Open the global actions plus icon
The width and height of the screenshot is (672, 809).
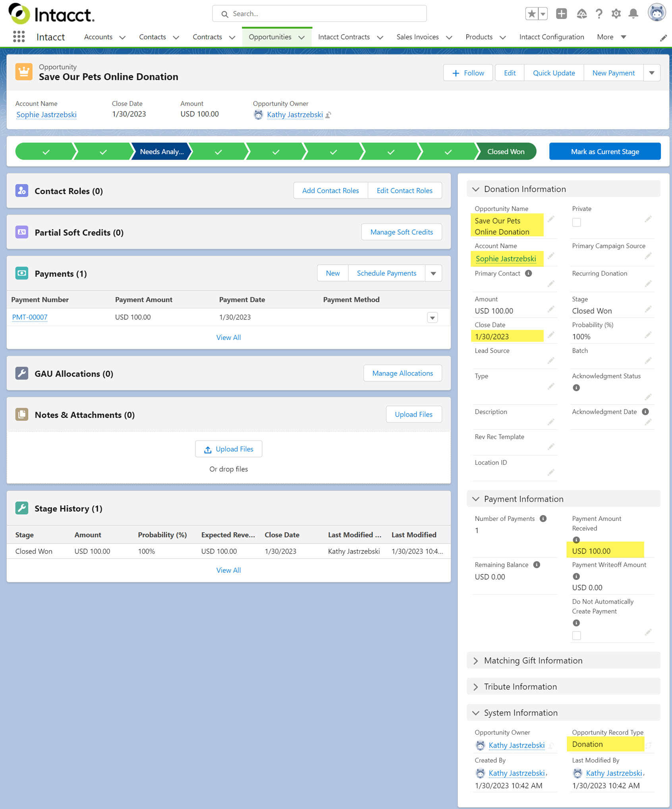point(561,14)
